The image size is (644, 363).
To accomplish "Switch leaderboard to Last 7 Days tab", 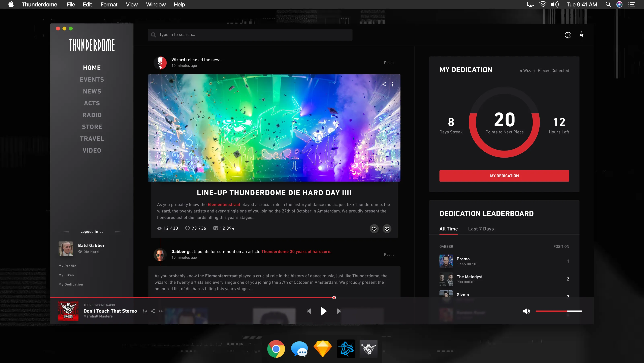I will pyautogui.click(x=481, y=229).
